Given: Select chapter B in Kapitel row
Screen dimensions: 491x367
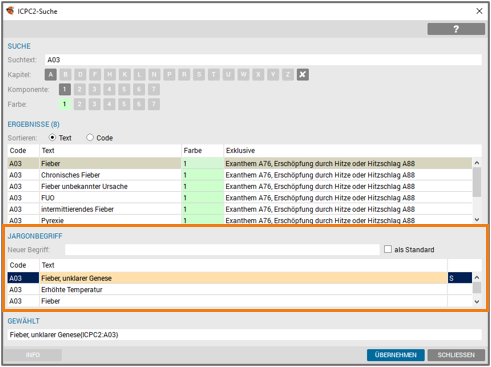Looking at the screenshot, I should pos(65,74).
